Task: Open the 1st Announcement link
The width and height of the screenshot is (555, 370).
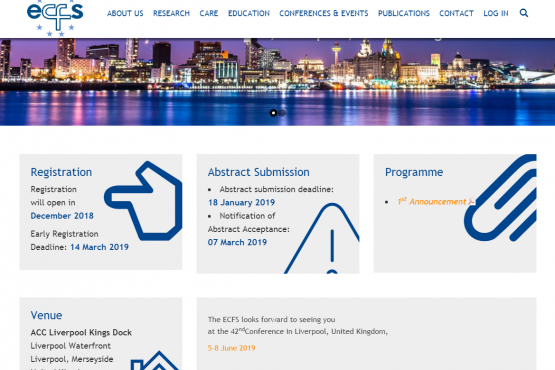Action: pos(432,201)
